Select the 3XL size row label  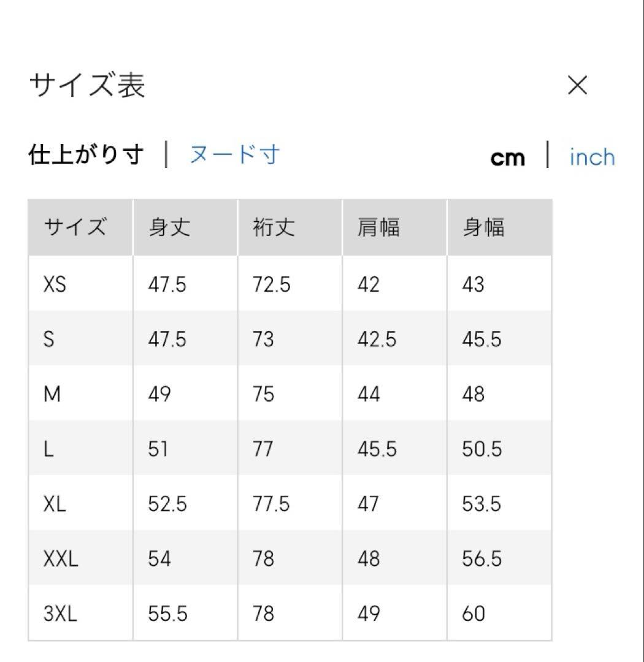click(x=60, y=614)
